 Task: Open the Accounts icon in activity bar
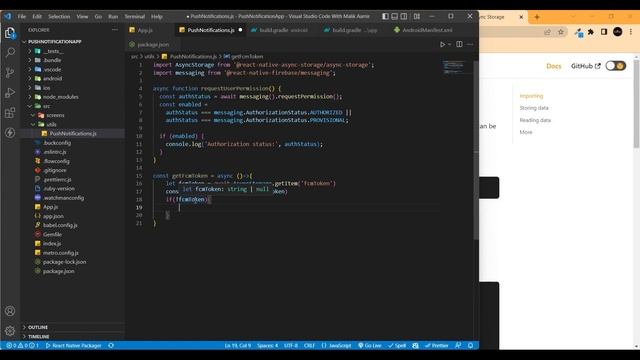pyautogui.click(x=10, y=311)
